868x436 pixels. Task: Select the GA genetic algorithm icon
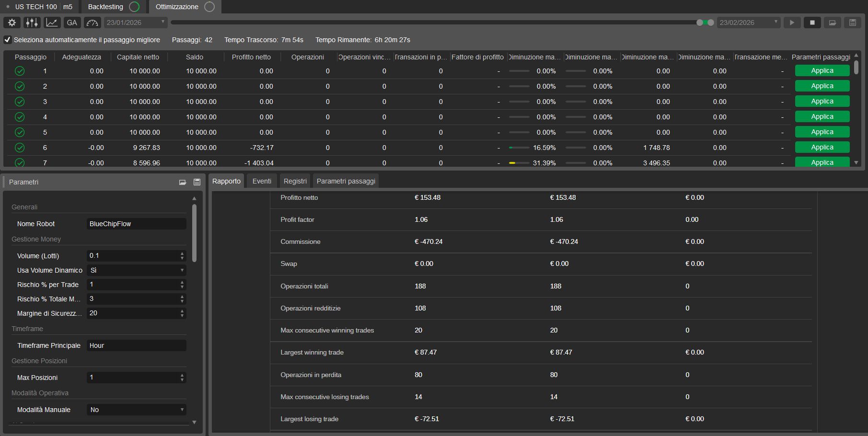[x=72, y=23]
